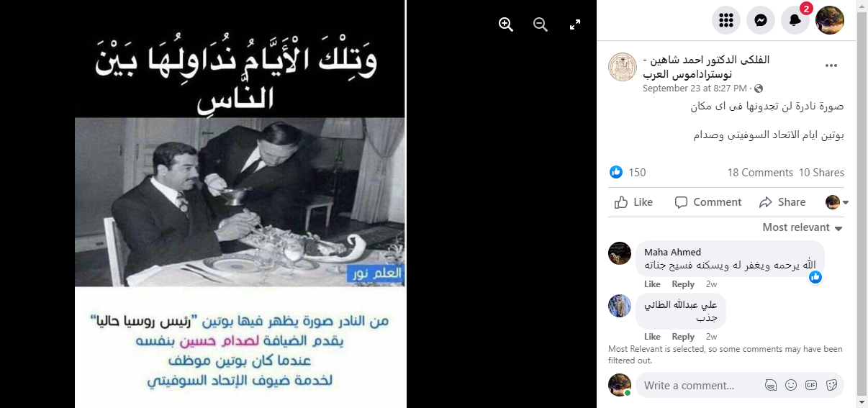The width and height of the screenshot is (868, 408).
Task: Open the notifications bell with badge
Action: [x=795, y=20]
